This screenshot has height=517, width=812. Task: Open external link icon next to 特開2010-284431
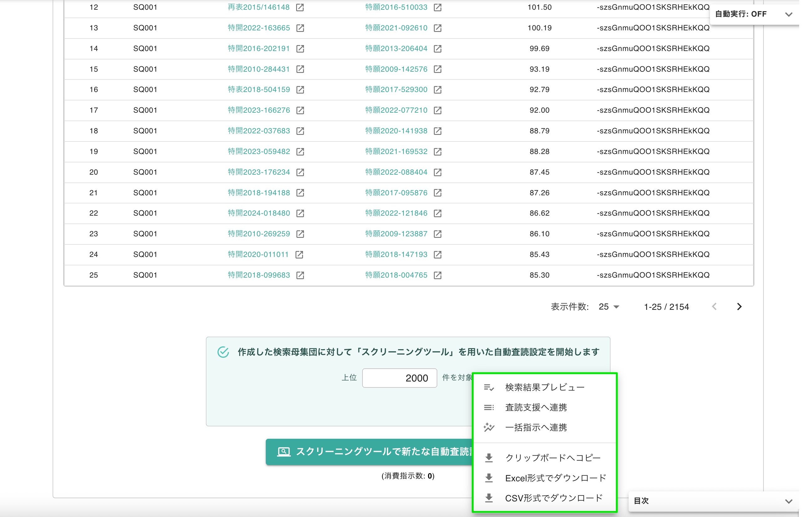[x=300, y=69]
